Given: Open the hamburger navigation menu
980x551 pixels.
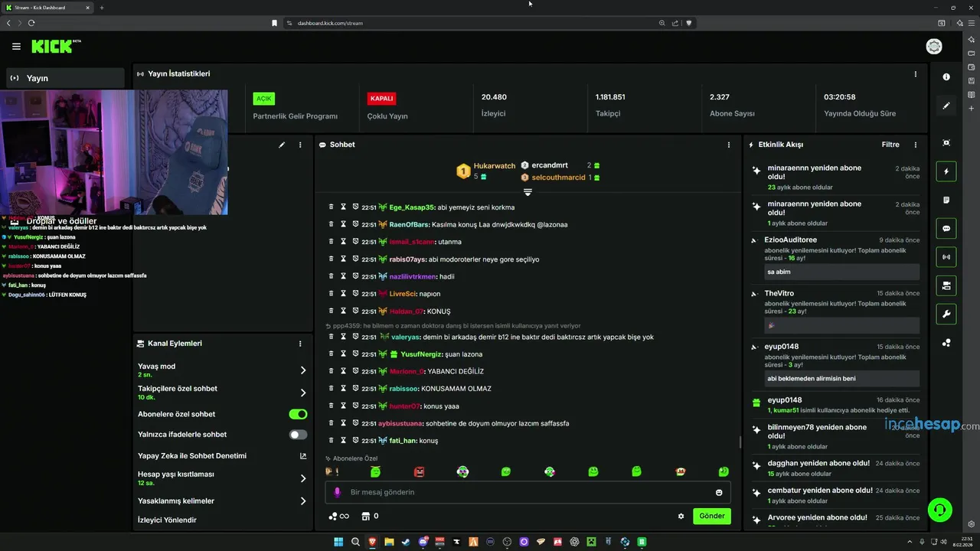Looking at the screenshot, I should [16, 47].
